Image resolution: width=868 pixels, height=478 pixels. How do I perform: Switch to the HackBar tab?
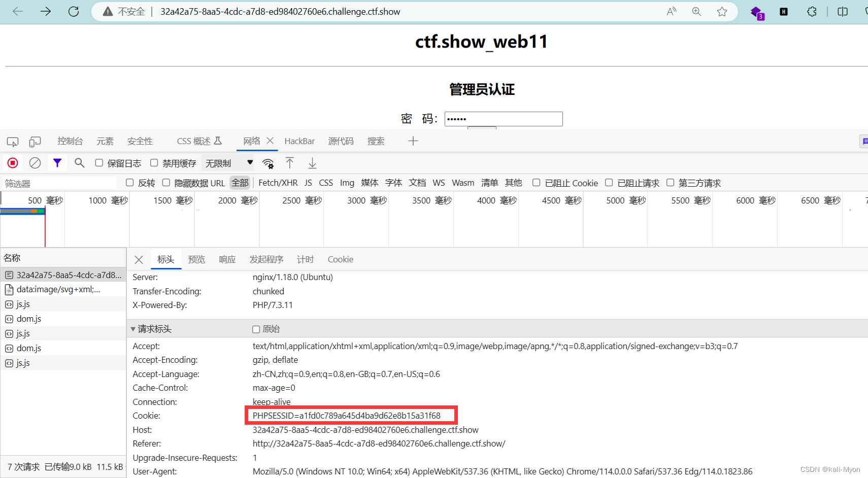(299, 141)
